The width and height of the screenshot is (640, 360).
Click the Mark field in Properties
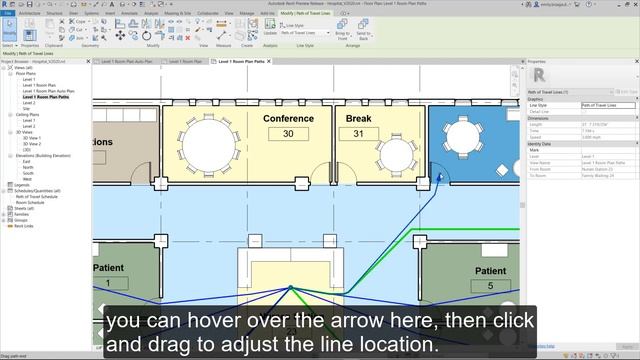(x=608, y=150)
